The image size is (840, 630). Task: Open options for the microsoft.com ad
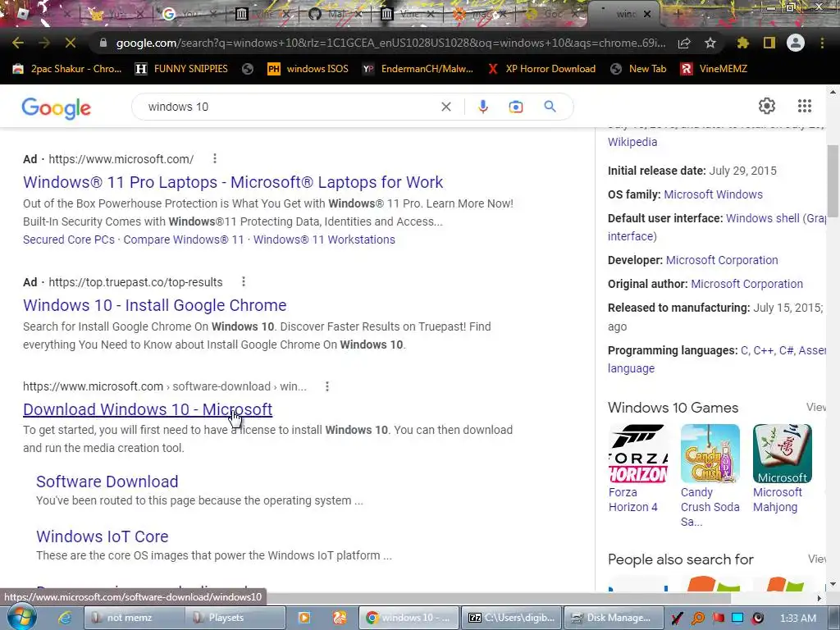click(215, 158)
